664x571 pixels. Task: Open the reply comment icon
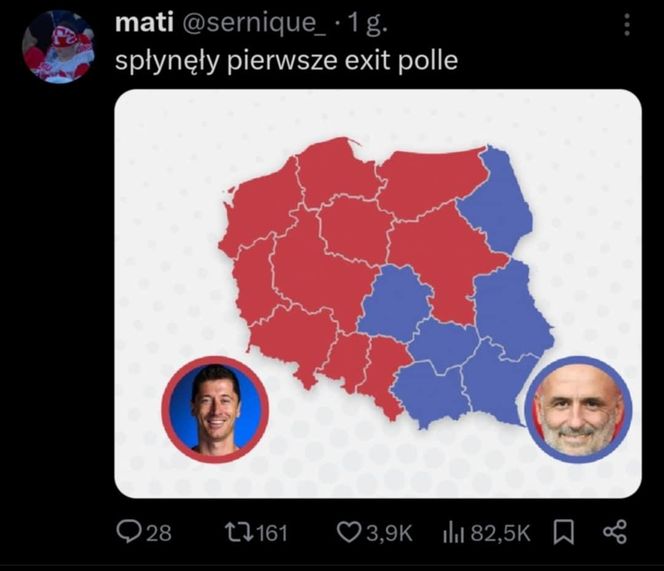(x=126, y=532)
